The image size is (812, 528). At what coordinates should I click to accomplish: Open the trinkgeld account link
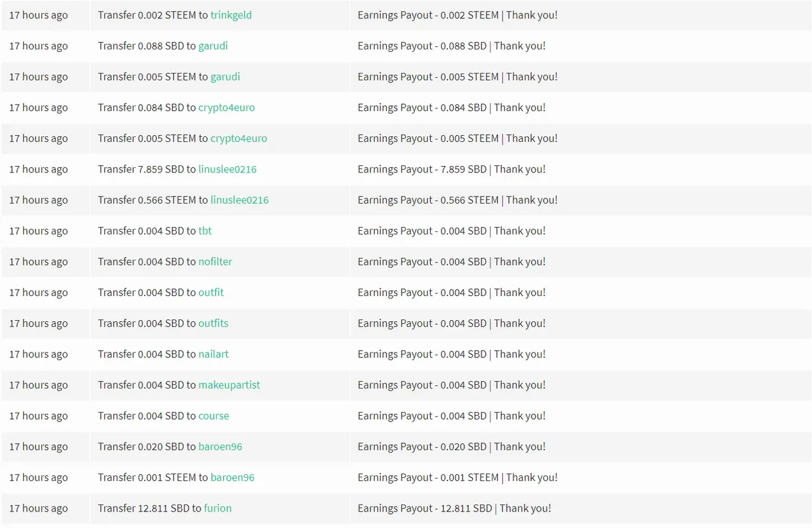pyautogui.click(x=231, y=15)
